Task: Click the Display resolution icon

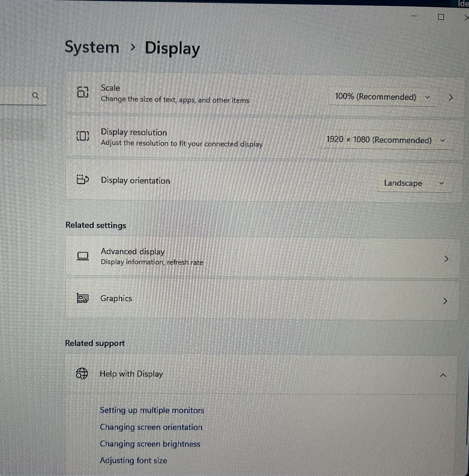Action: click(83, 137)
